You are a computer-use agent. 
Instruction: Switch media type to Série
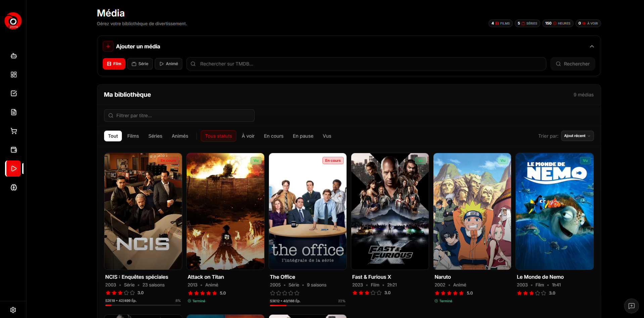[x=140, y=64]
